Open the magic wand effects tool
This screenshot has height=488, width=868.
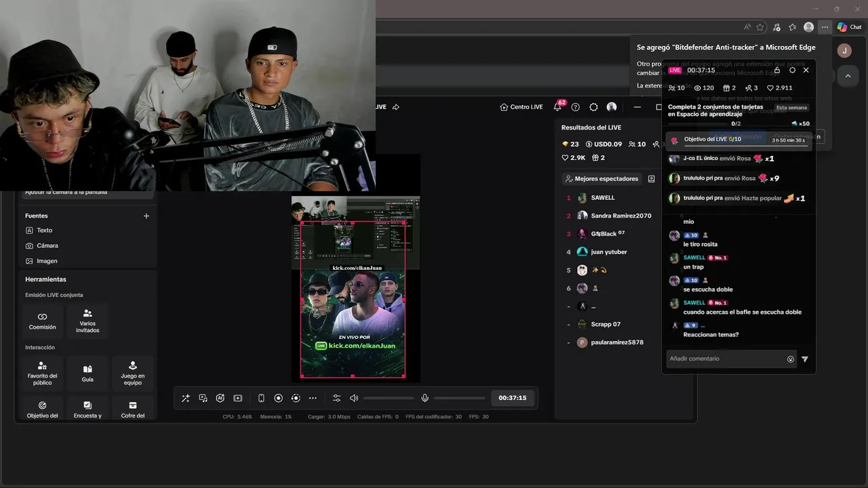point(185,398)
